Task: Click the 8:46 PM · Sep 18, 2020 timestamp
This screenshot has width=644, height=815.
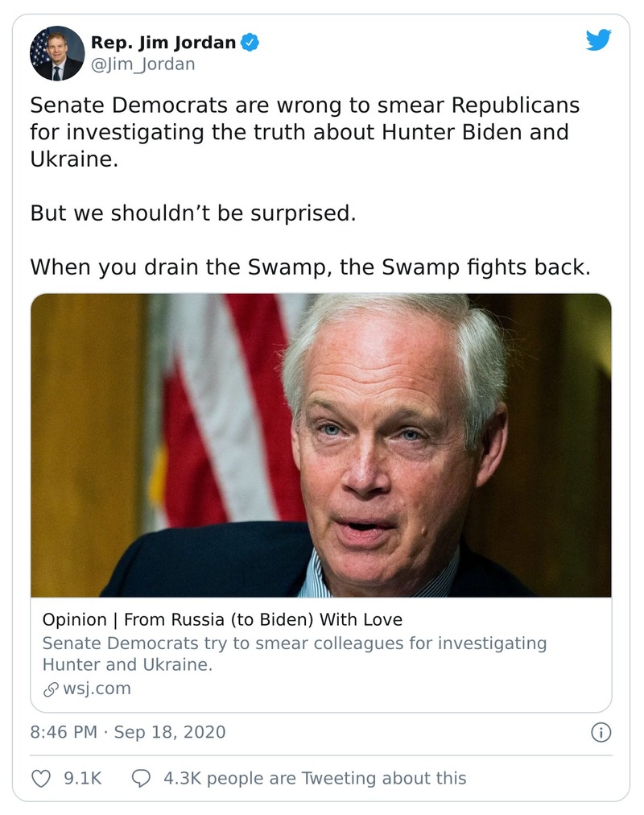Action: click(x=128, y=732)
